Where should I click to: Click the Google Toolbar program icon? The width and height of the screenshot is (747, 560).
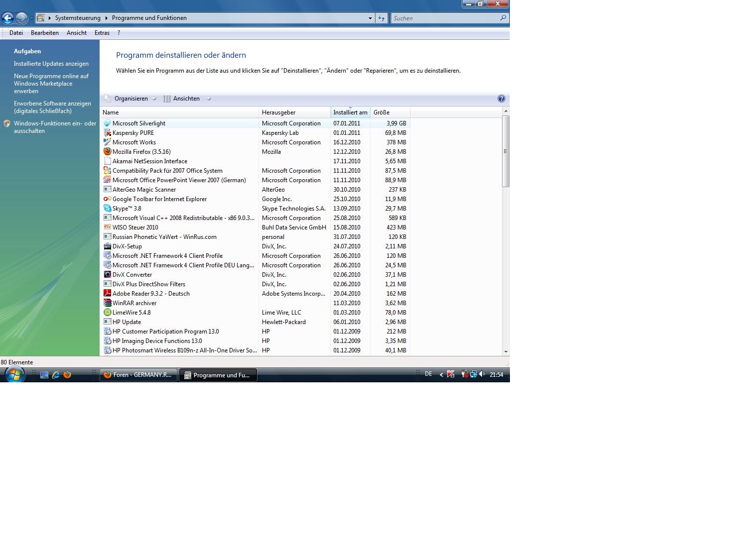[107, 199]
